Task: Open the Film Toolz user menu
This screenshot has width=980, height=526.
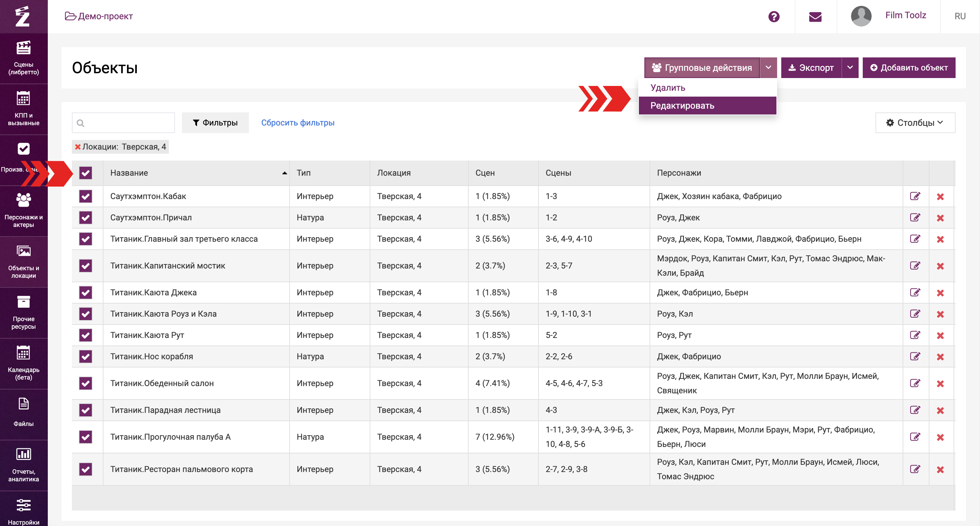Action: (x=905, y=15)
